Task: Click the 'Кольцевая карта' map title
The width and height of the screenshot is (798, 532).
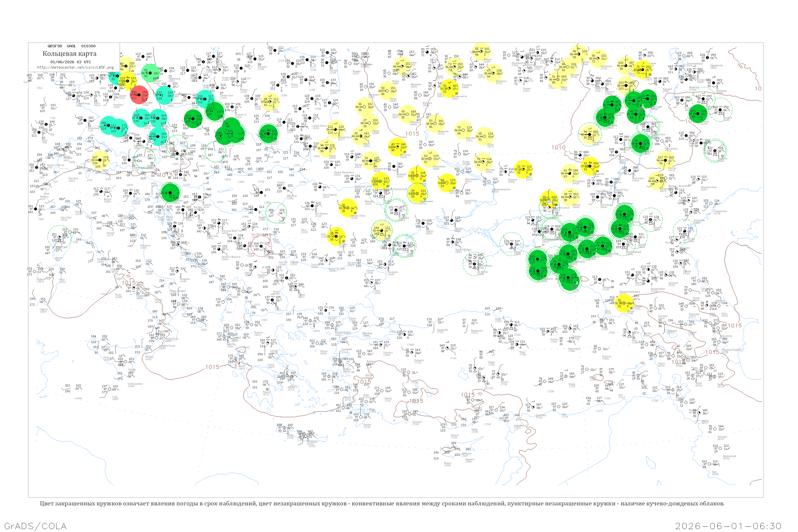Action: [x=69, y=54]
